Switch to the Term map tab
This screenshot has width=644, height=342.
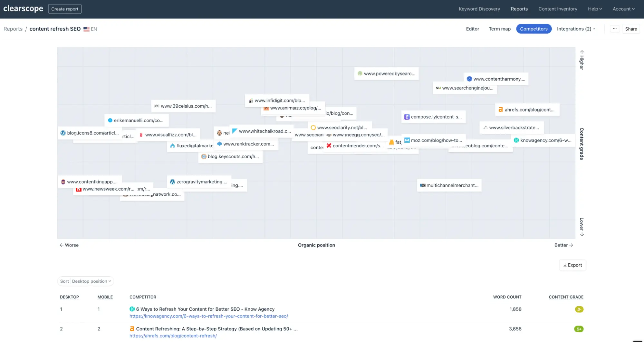point(500,29)
